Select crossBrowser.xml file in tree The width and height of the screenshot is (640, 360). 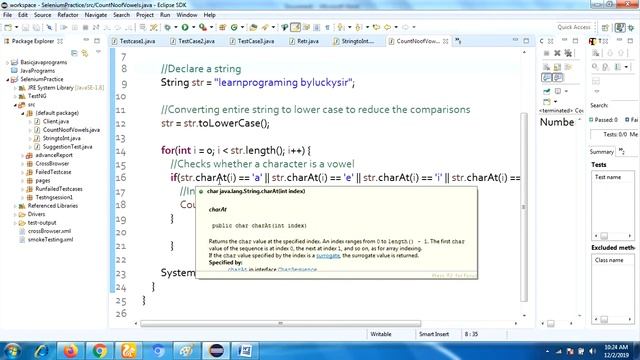pos(49,231)
